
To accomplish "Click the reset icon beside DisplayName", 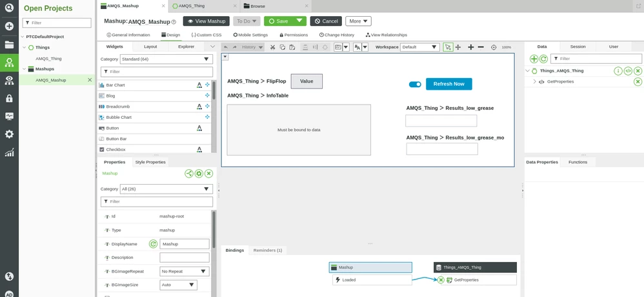I will click(153, 244).
